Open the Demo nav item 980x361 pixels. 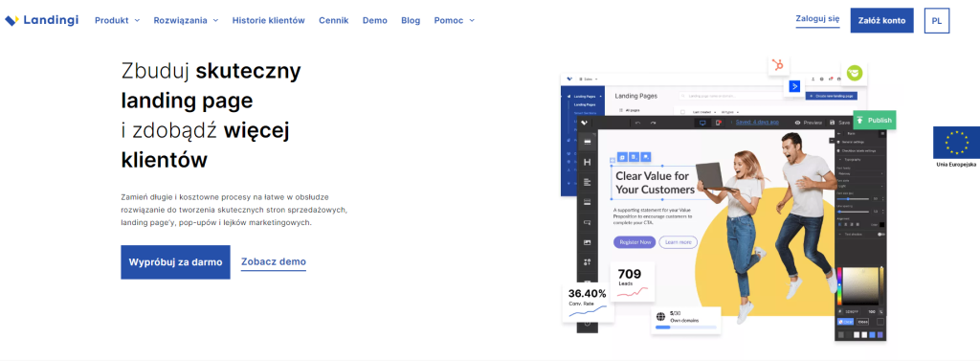tap(375, 20)
